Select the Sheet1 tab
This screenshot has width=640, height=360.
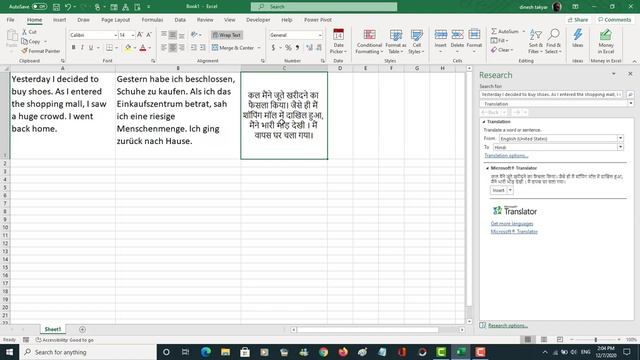[x=53, y=329]
